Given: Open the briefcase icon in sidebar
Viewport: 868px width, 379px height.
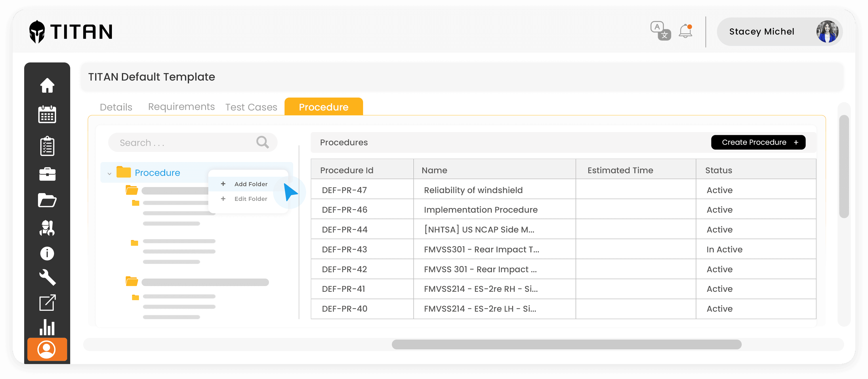Looking at the screenshot, I should [x=47, y=174].
